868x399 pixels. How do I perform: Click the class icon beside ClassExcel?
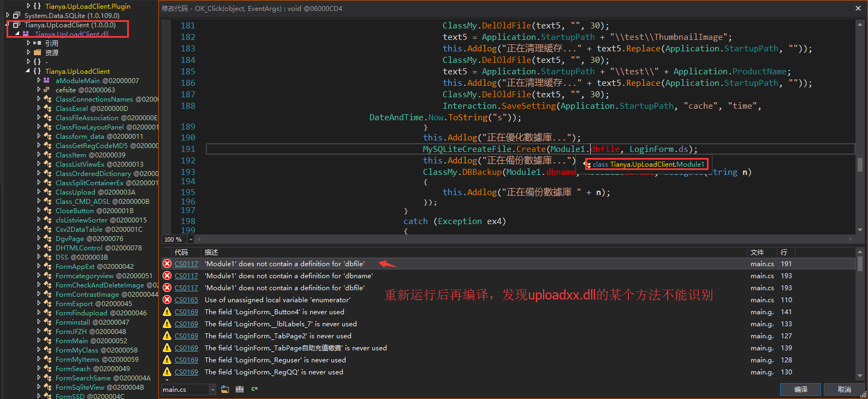point(47,108)
